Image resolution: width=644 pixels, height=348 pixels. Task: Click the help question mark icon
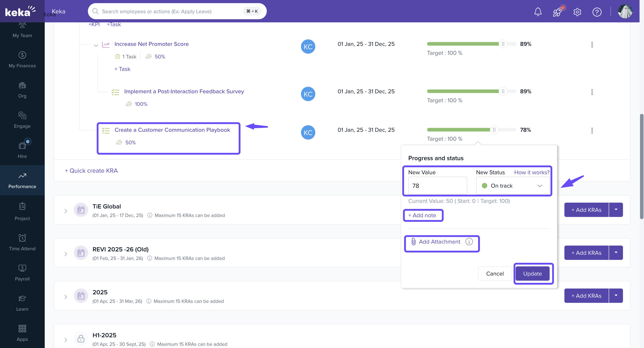click(597, 12)
